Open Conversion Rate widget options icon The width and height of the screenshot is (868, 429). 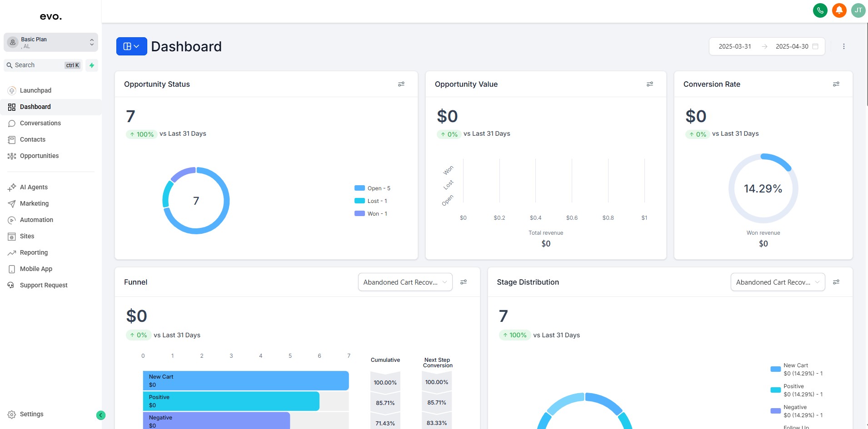836,84
